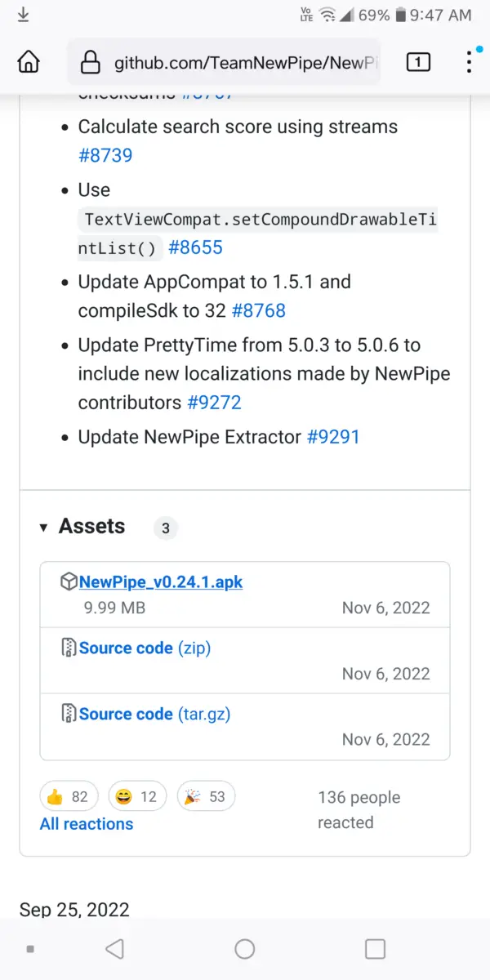This screenshot has width=490, height=980.
Task: Download NewPipe_v0.24.1.apk
Action: 161,582
